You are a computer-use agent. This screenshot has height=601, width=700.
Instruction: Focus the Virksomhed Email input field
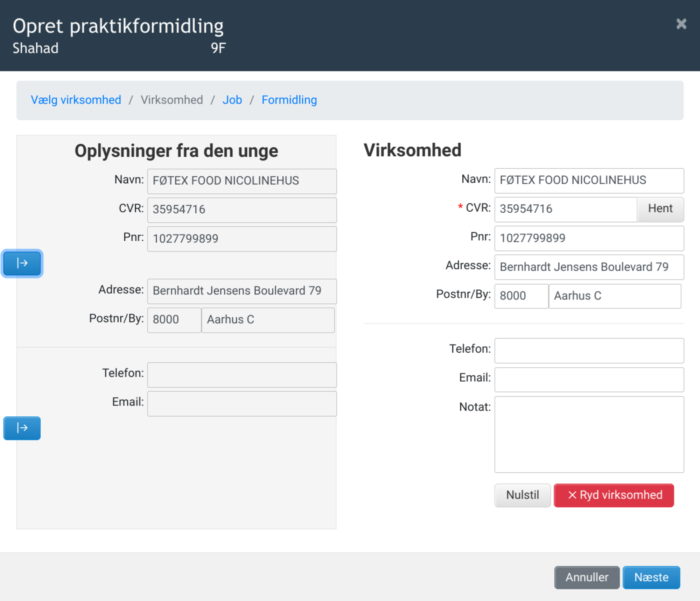pos(589,380)
